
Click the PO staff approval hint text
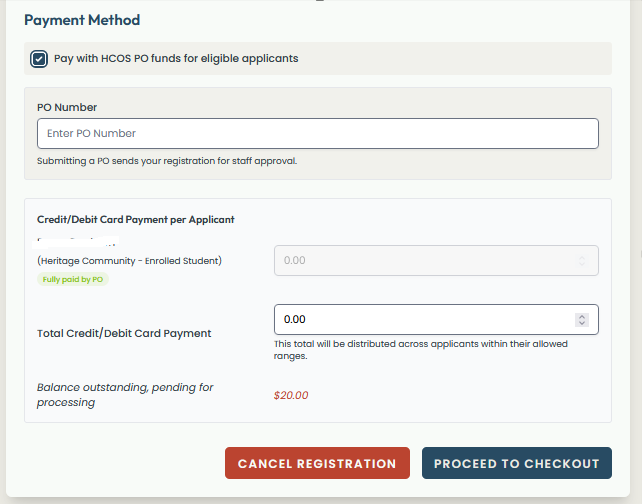click(167, 160)
